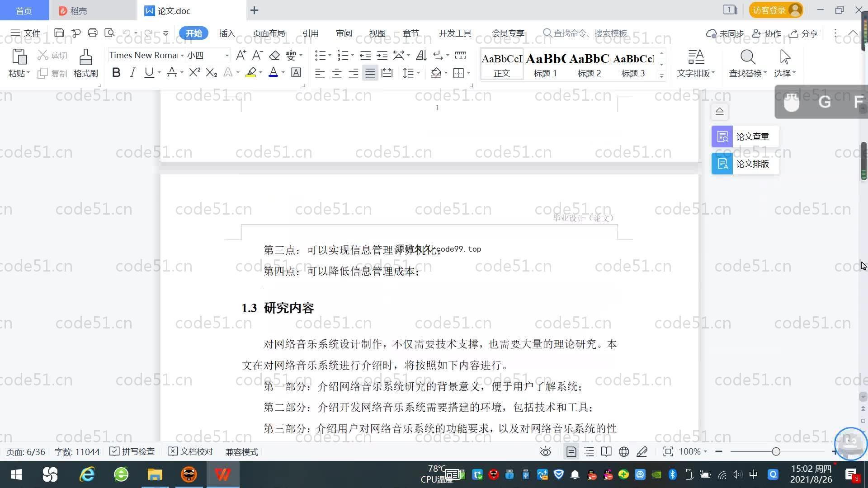
Task: Click 文档校对 in status bar
Action: pos(190,452)
